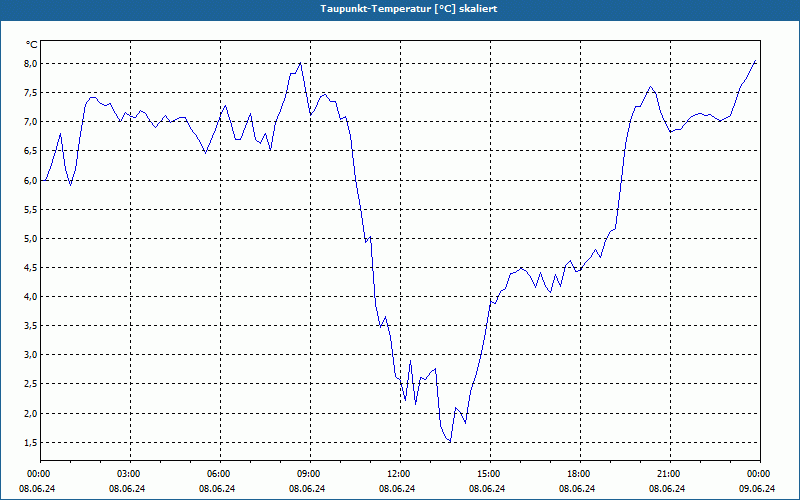Click the '2,5' y-axis value
This screenshot has width=800, height=500.
click(x=31, y=384)
